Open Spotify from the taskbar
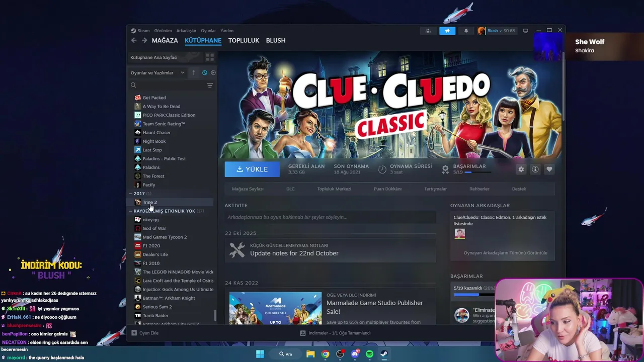Image resolution: width=644 pixels, height=362 pixels. point(369,354)
